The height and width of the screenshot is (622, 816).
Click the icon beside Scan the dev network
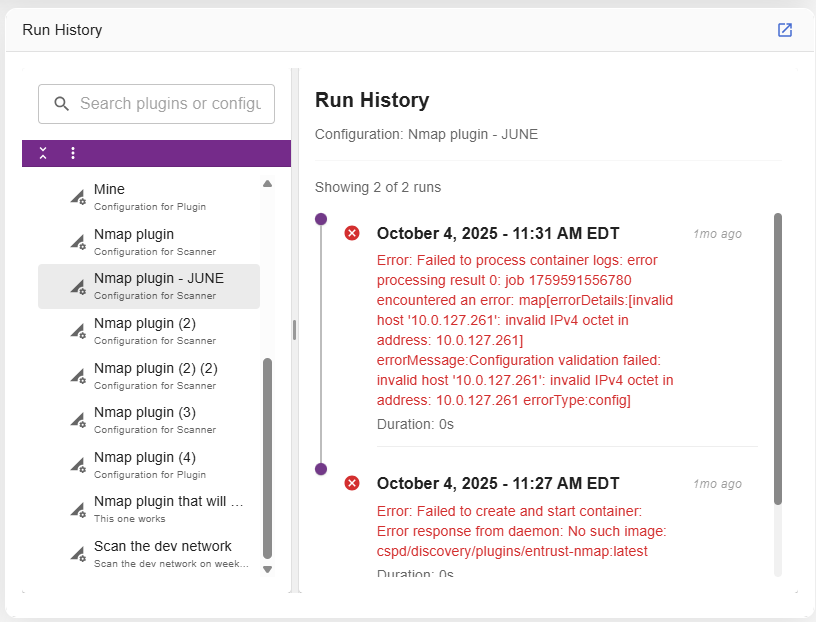tap(77, 554)
